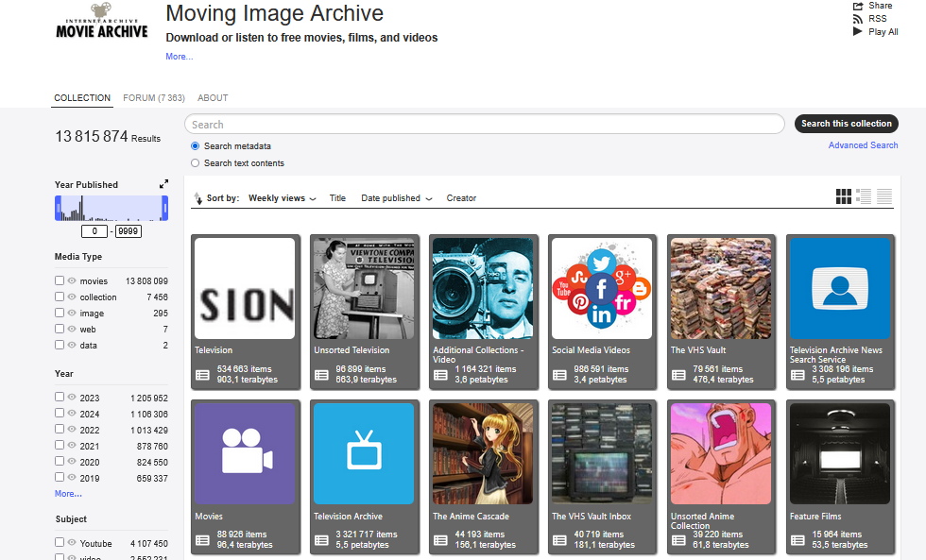Click the Share icon

857,7
